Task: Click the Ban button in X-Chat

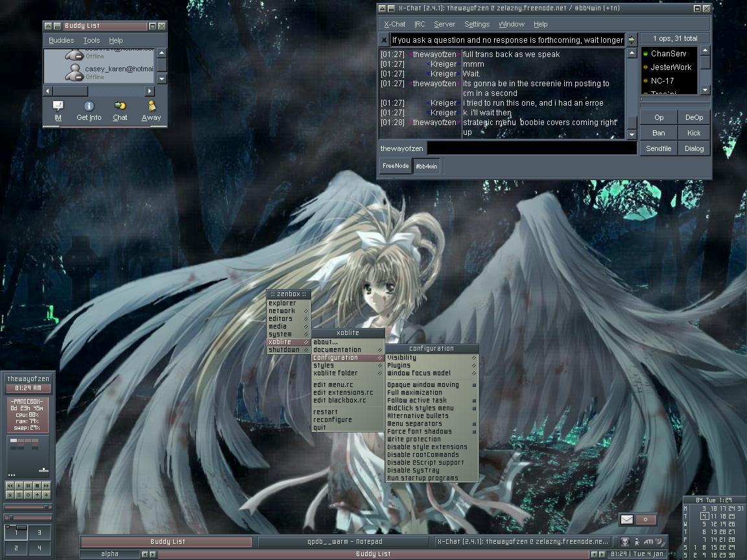Action: (659, 133)
